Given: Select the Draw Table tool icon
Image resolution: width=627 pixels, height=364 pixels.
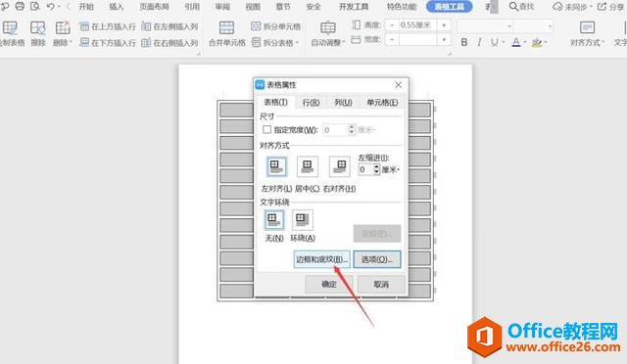Looking at the screenshot, I should click(10, 28).
